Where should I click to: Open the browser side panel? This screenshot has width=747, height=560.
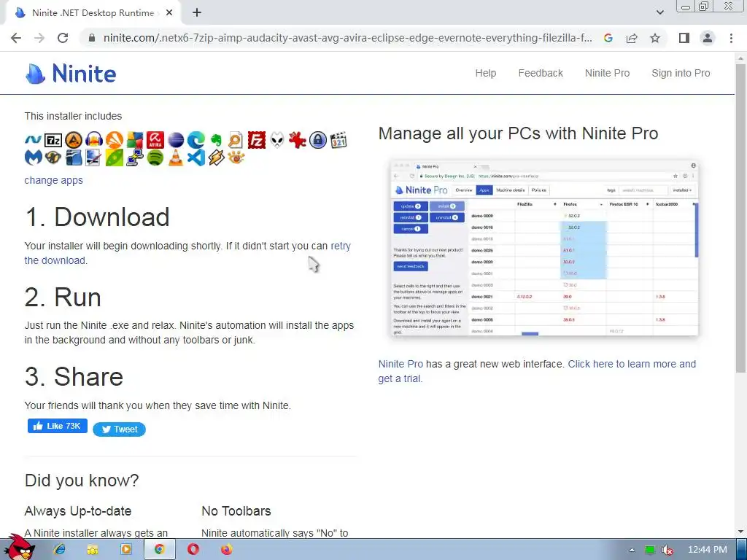(x=684, y=38)
